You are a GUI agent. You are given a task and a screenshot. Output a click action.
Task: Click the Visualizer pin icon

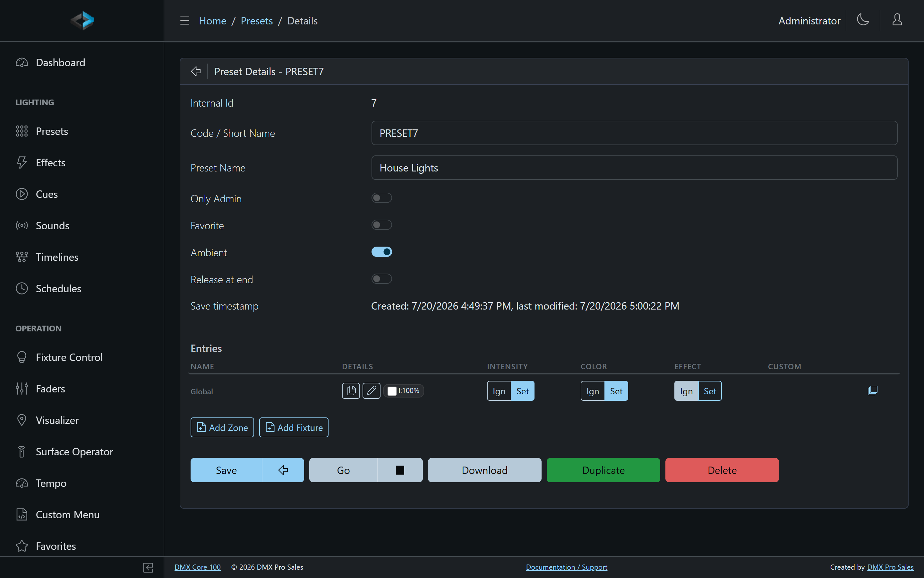(x=22, y=420)
